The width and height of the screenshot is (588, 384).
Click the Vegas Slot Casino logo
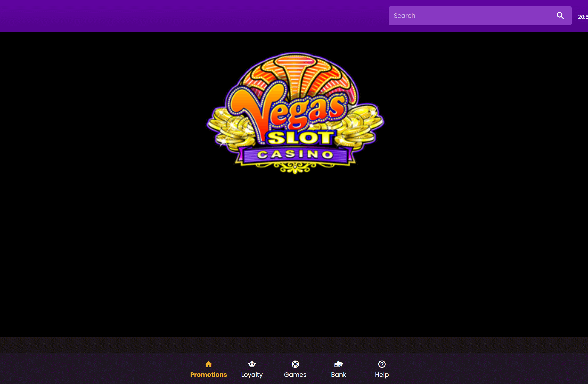tap(295, 113)
